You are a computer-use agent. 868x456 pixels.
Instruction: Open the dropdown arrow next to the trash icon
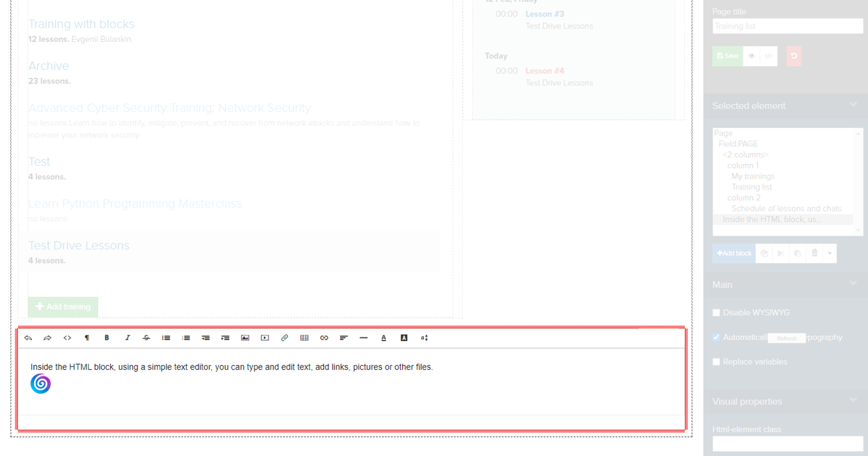830,254
